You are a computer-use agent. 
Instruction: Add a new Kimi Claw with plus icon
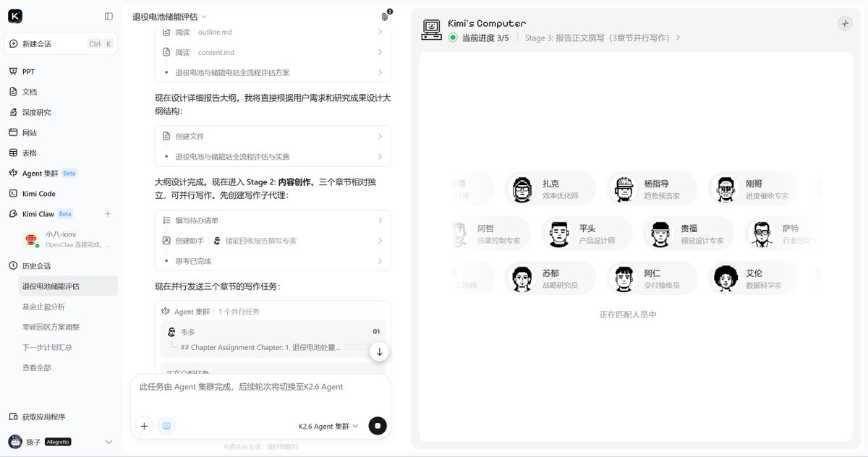tap(108, 213)
